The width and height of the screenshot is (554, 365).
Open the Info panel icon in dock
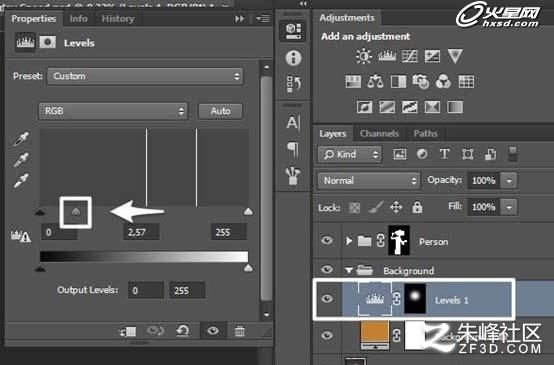(x=293, y=58)
